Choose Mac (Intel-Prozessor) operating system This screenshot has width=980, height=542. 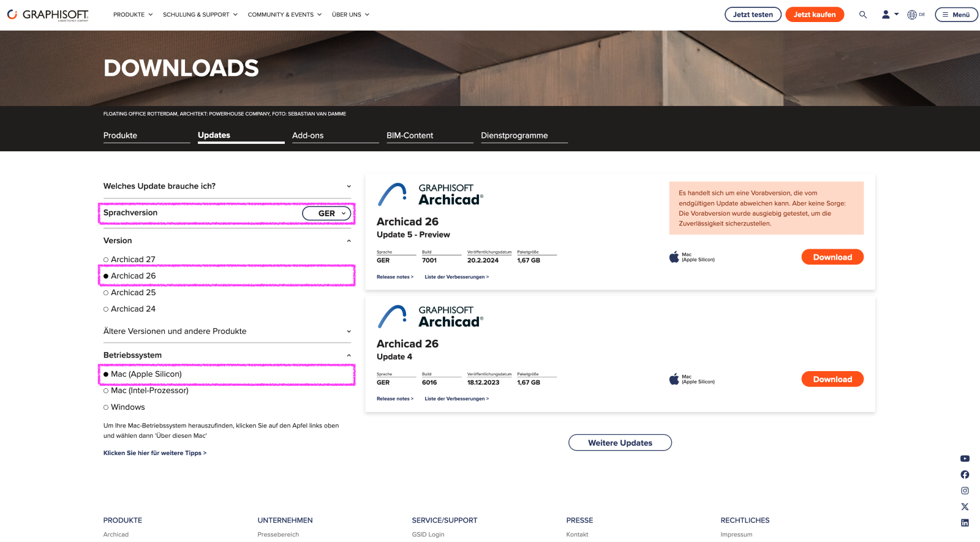click(146, 391)
